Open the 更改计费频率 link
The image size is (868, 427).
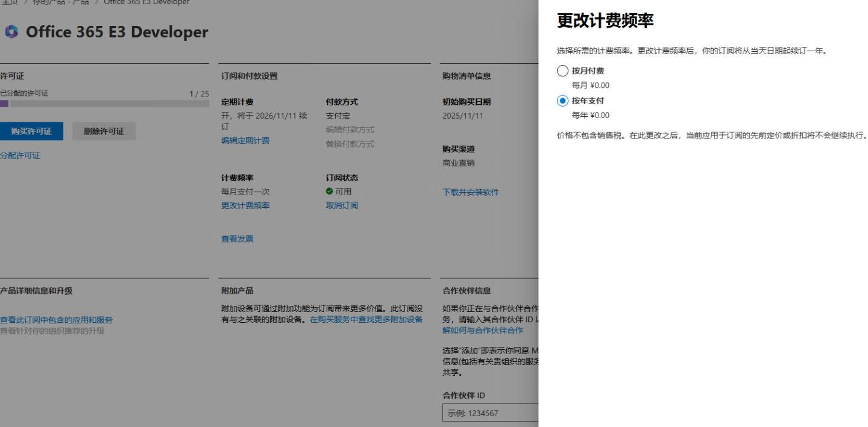245,206
